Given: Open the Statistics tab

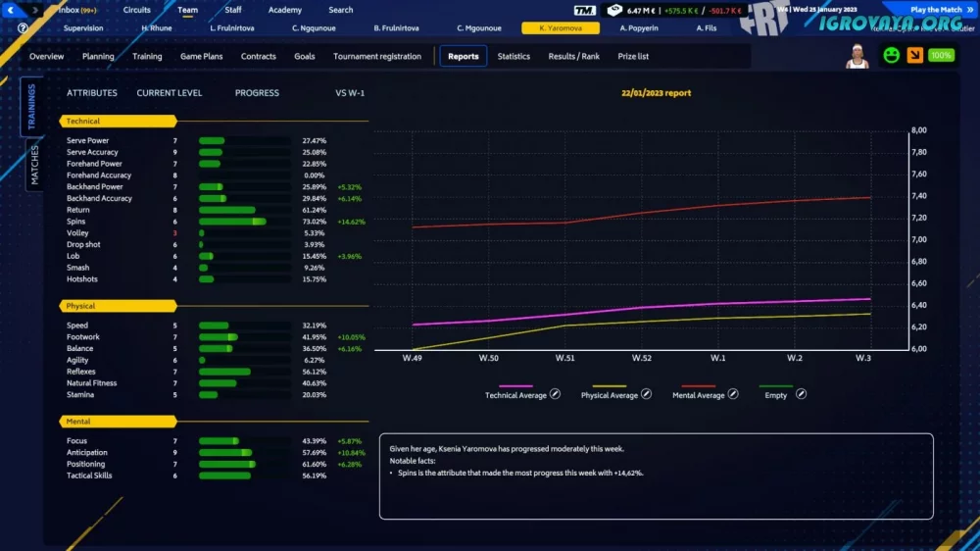Looking at the screenshot, I should coord(514,57).
